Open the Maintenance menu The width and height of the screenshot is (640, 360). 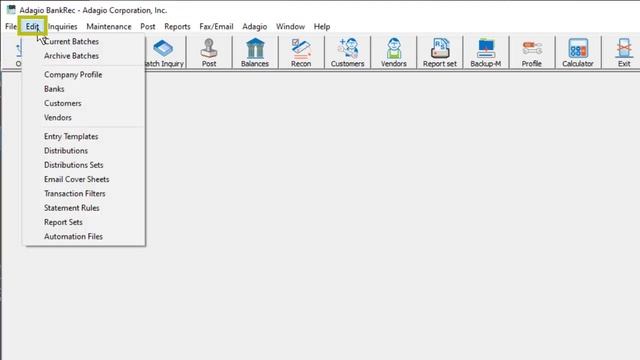109,27
